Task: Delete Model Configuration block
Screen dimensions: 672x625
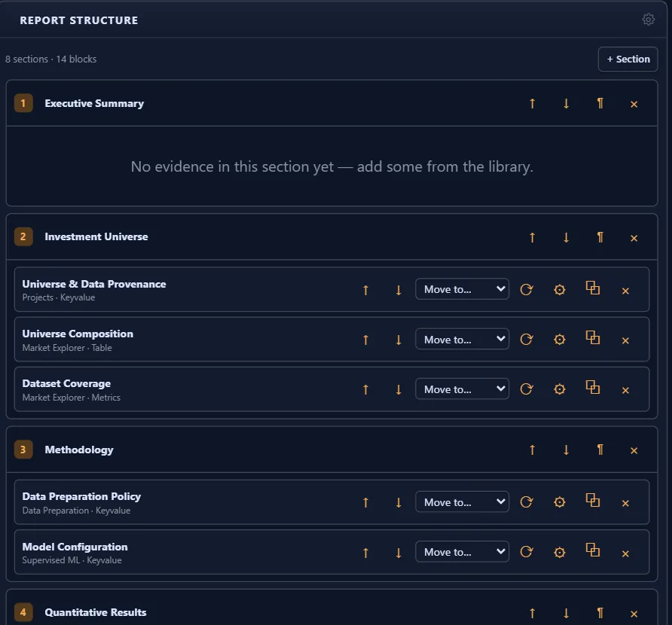Action: 625,554
